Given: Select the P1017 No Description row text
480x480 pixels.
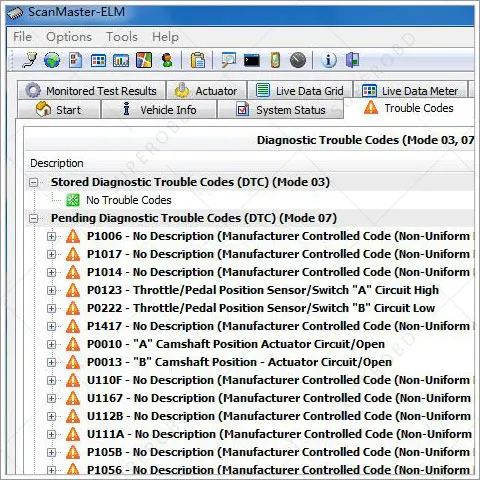Looking at the screenshot, I should click(x=279, y=254).
